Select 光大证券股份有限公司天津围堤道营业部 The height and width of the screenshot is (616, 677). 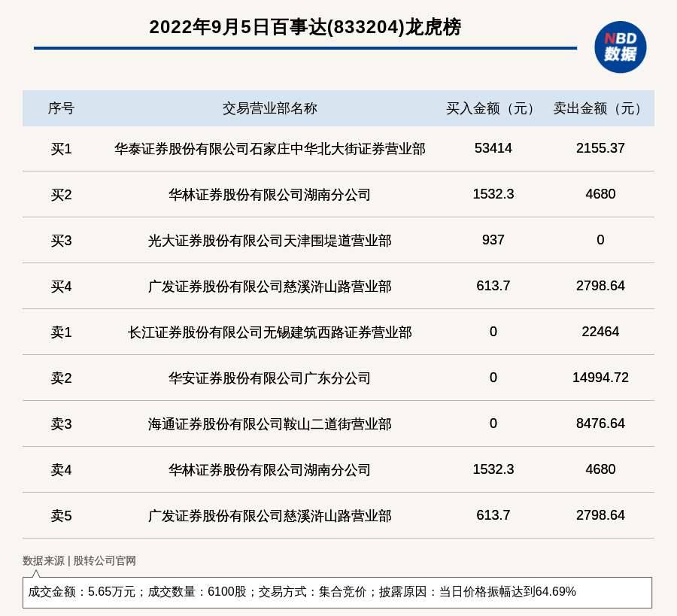pos(270,241)
